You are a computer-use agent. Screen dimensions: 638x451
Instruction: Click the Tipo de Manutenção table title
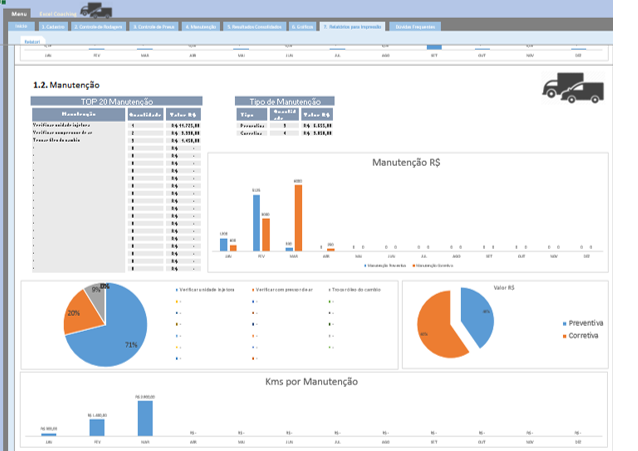285,101
